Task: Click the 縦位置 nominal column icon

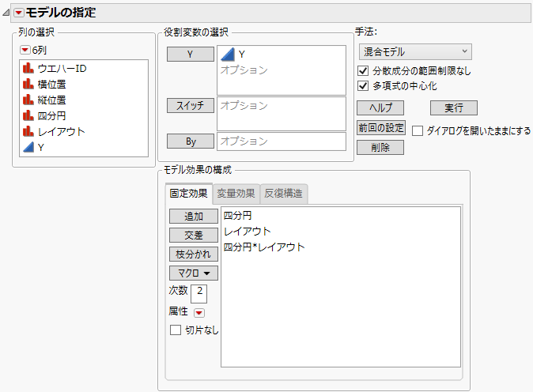Action: tap(28, 100)
